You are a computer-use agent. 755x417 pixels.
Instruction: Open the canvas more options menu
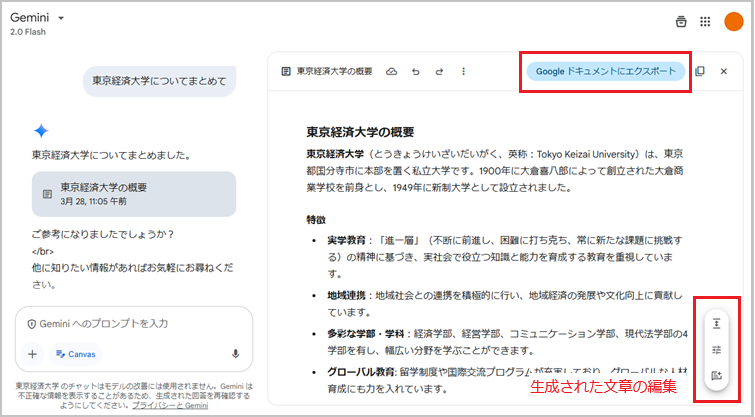[463, 71]
